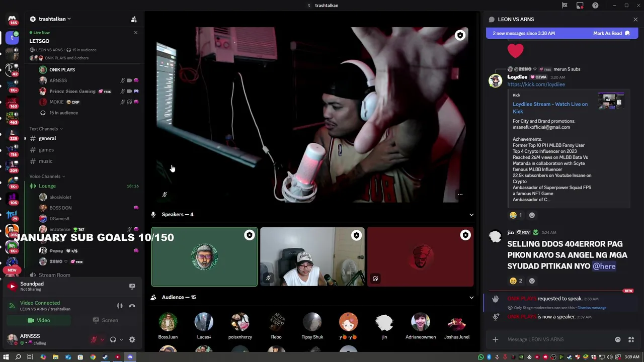Close the Live Now stage banner
644x362 pixels.
pyautogui.click(x=135, y=33)
